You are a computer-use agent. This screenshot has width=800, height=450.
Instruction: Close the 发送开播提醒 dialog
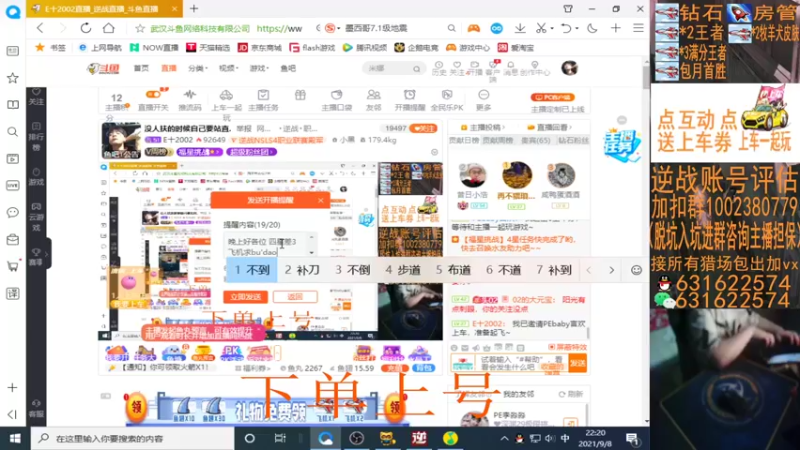coord(320,200)
